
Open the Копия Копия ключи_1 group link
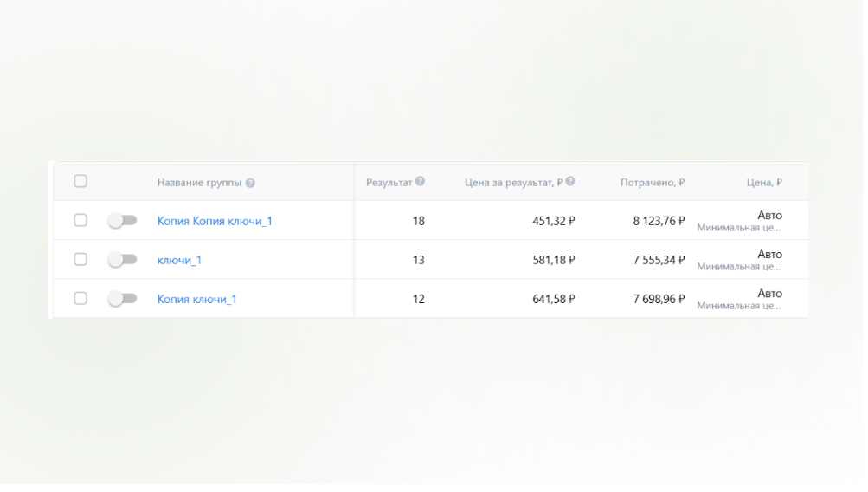[x=215, y=222]
